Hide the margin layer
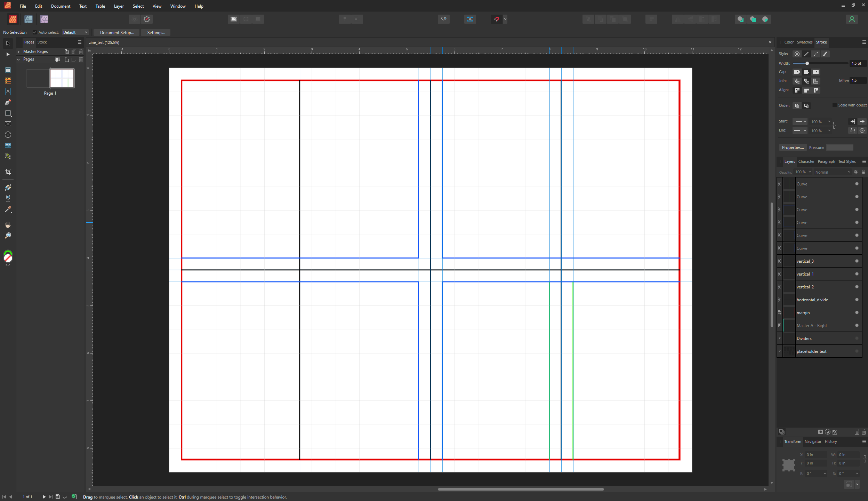Screen dimensions: 868x501 [857, 312]
